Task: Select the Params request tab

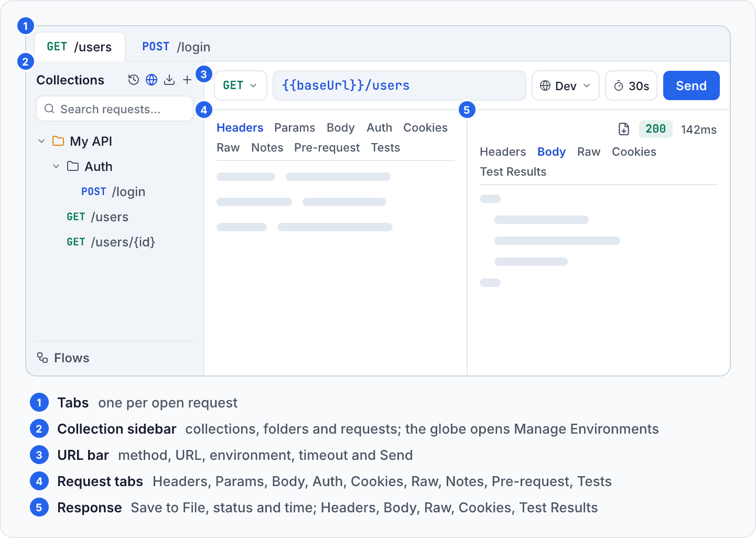Action: coord(295,127)
